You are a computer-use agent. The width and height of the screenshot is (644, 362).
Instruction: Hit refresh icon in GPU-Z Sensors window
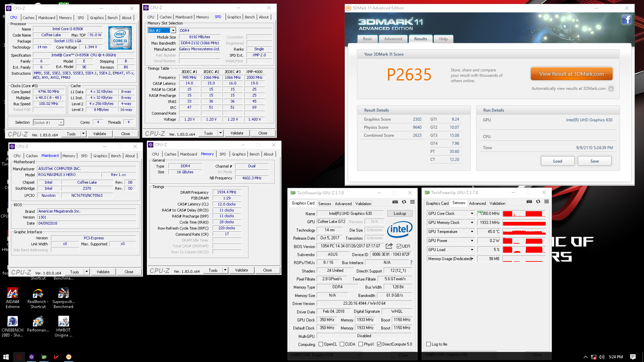(538, 201)
